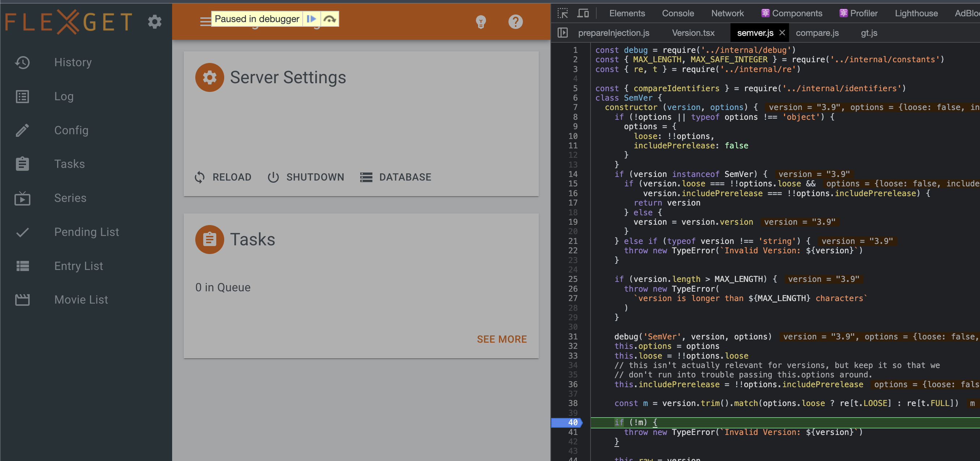Open the compare.js file tab
Image resolution: width=980 pixels, height=461 pixels.
pos(817,33)
